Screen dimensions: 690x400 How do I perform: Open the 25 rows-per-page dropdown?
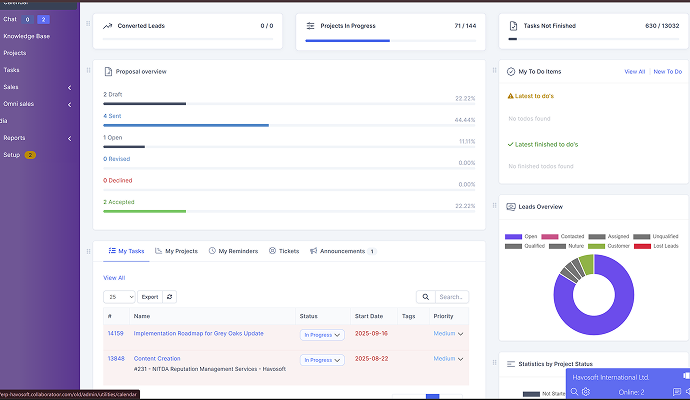(118, 297)
